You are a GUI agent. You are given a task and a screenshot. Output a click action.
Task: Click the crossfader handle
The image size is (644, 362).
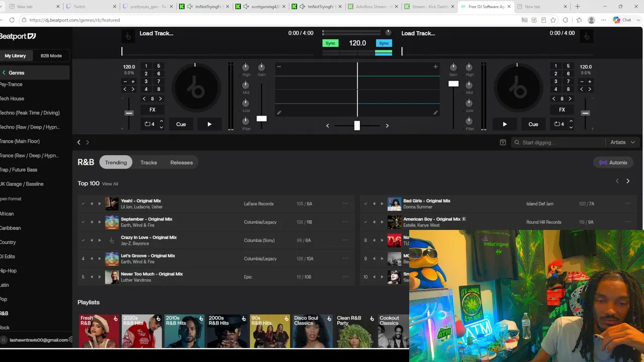point(357,125)
